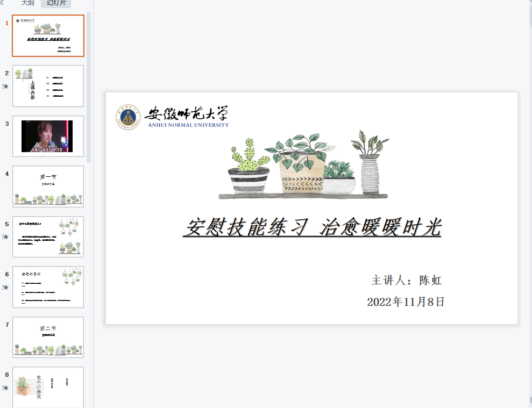
Task: Select the 幻灯片 slides tab
Action: pos(56,3)
